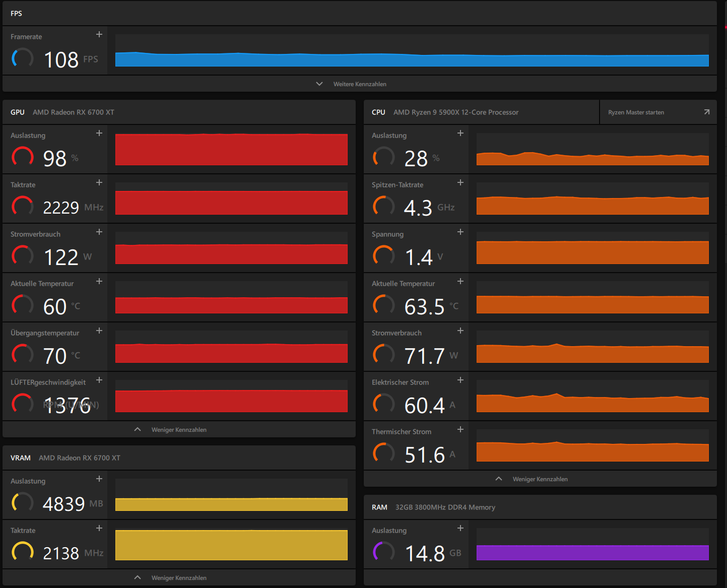
Task: Click the GPU AMD Radeon RX 6700 XT header
Action: (x=179, y=112)
